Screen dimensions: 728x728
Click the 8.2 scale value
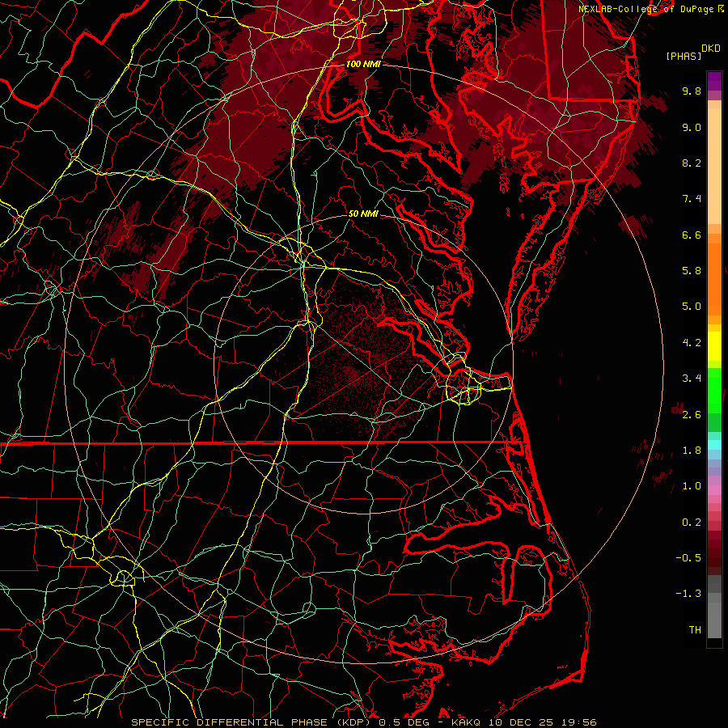click(692, 163)
